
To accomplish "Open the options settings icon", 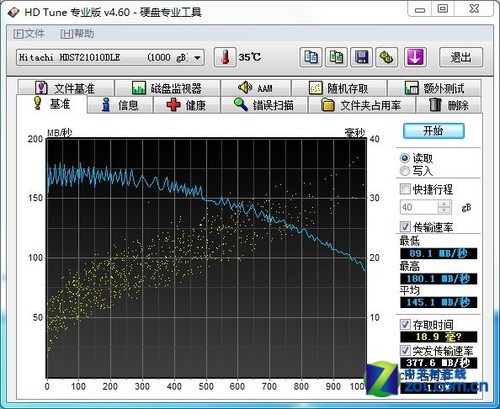I will coord(387,57).
